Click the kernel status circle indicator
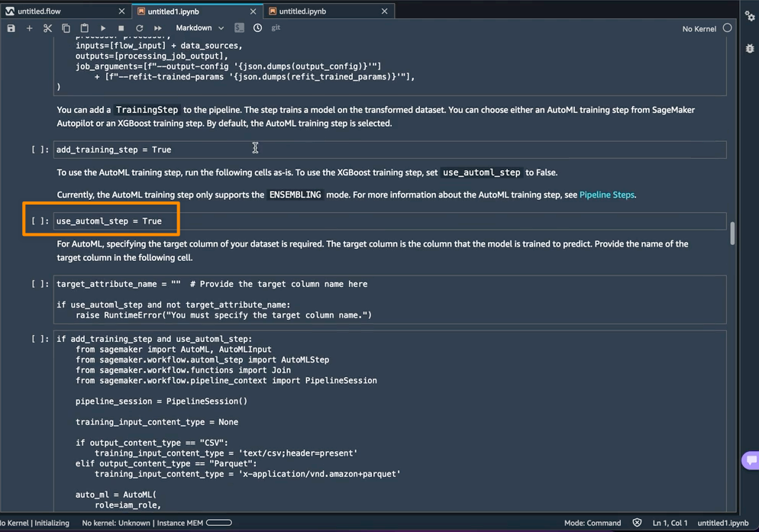Viewport: 759px width, 532px height. (727, 28)
